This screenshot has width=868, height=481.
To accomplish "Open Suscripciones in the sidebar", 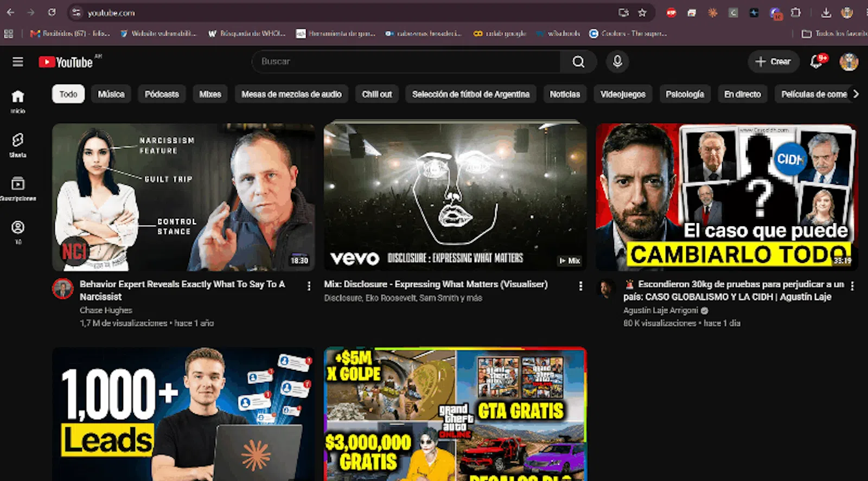I will (18, 189).
